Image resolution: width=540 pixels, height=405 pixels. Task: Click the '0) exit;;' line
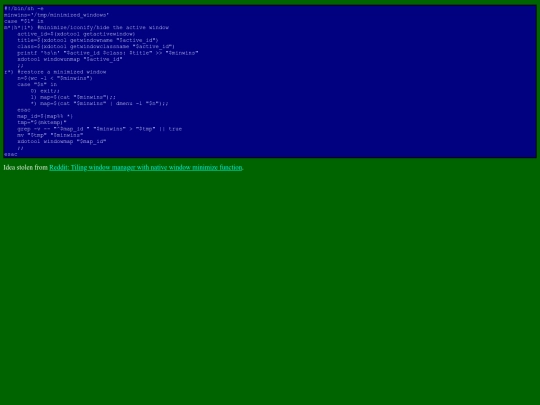click(45, 91)
